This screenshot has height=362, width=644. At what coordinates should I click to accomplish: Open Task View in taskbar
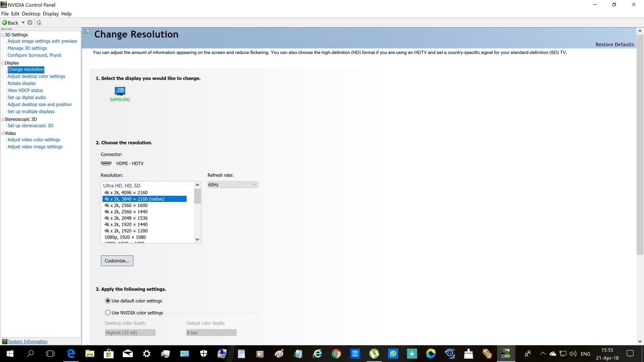tap(50, 354)
